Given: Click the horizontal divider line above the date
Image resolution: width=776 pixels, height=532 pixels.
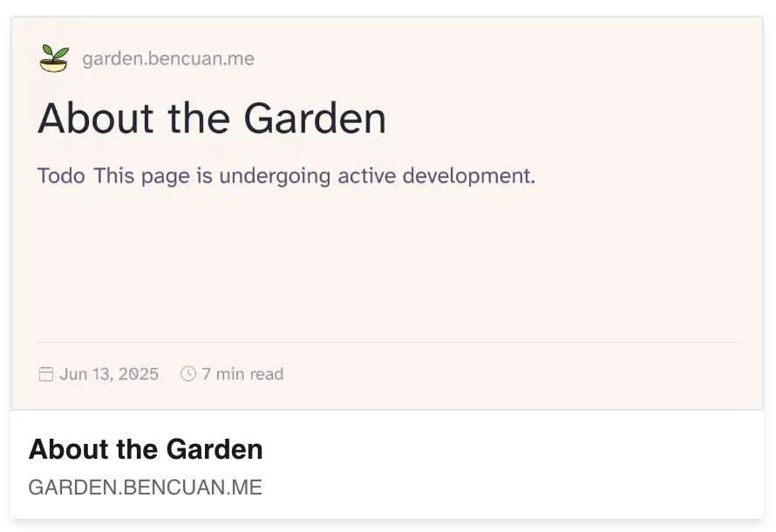Looking at the screenshot, I should [x=387, y=342].
